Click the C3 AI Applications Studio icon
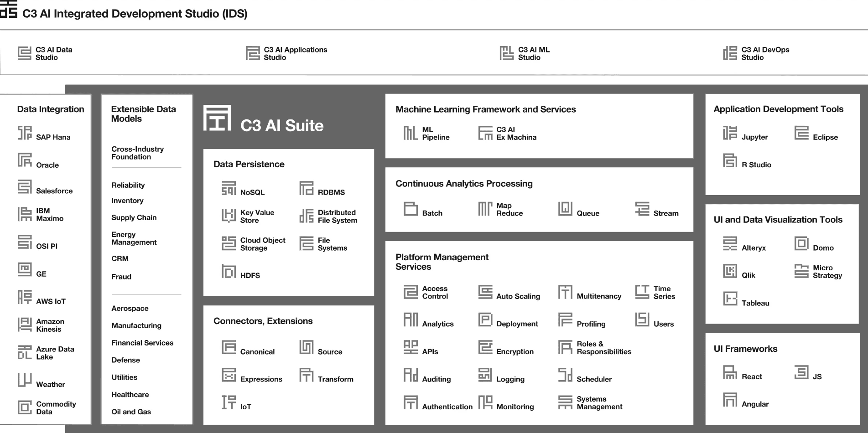868x433 pixels. (253, 53)
